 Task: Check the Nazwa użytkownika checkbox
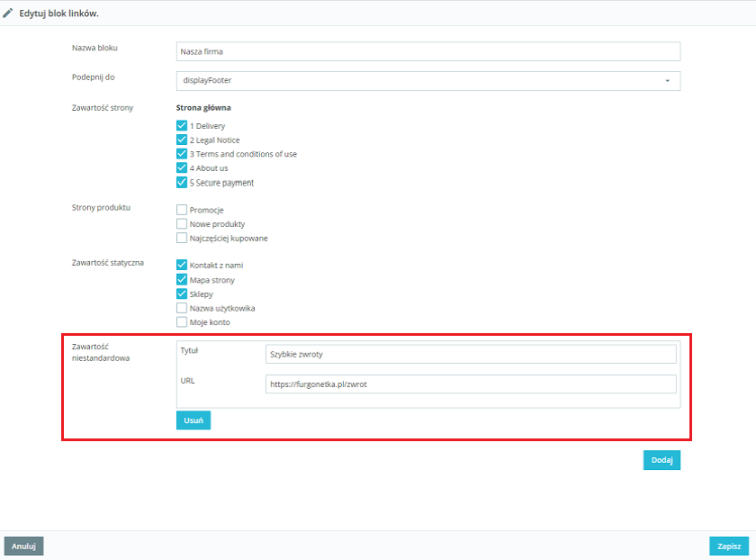point(182,308)
